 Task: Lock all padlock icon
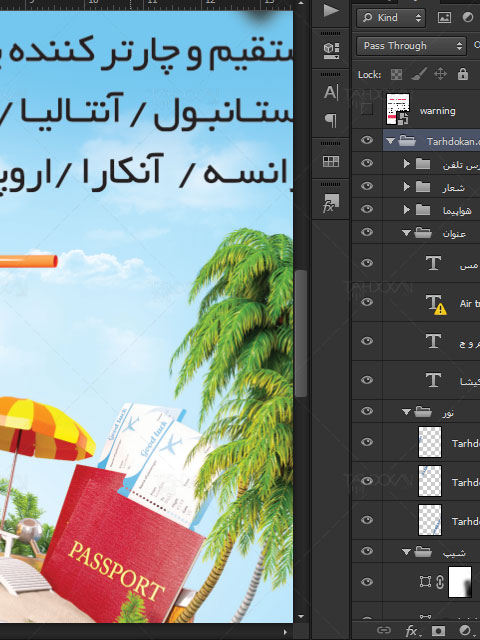463,74
